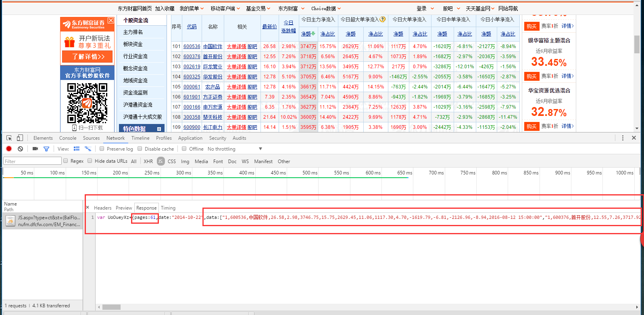Click the response horizontal scrollbar thumb
This screenshot has height=315, width=644.
click(x=111, y=307)
